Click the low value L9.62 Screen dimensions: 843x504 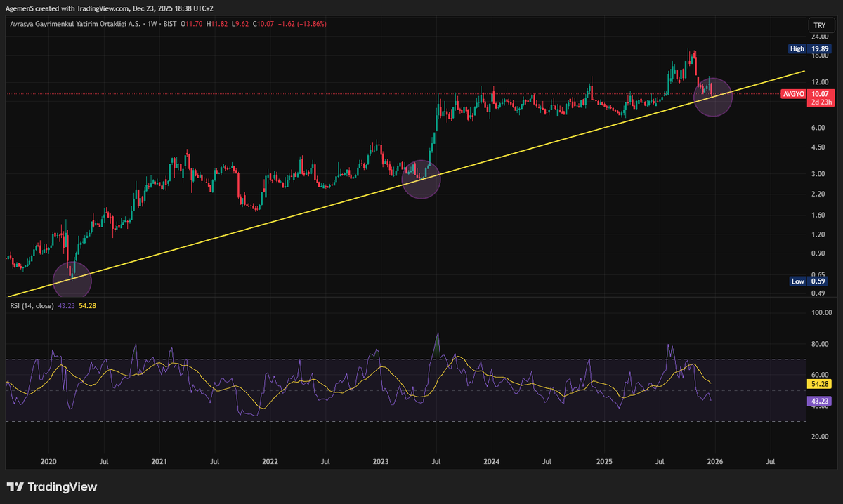pyautogui.click(x=241, y=24)
